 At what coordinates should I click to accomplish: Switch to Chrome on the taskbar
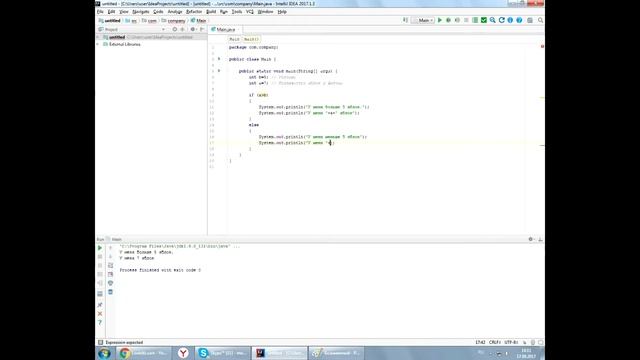(144, 353)
